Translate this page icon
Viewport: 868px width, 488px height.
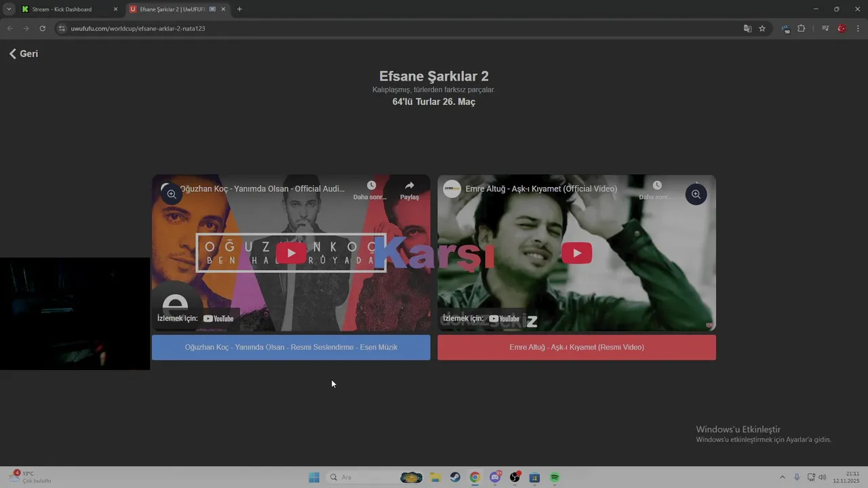coord(747,28)
